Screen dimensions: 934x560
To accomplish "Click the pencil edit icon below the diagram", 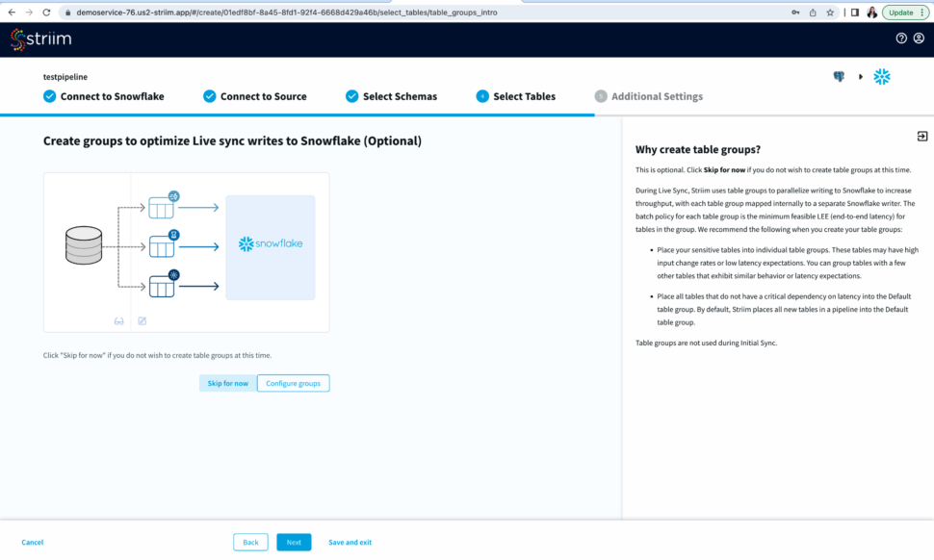I will [143, 321].
